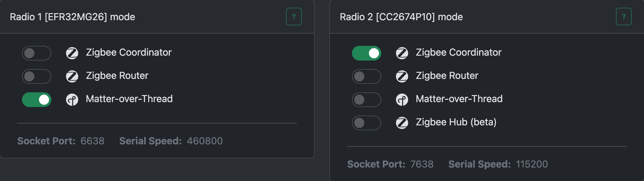Turn on Zigbee Hub (beta) toggle

(366, 123)
